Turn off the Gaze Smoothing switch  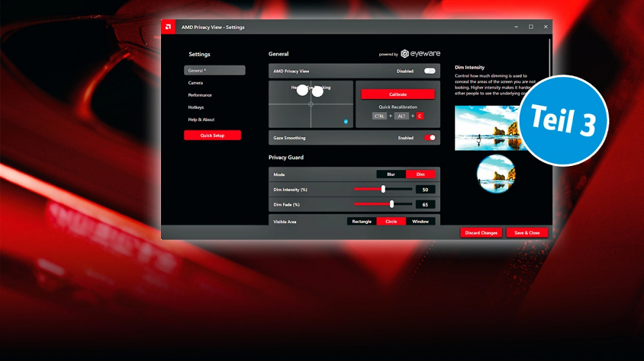430,138
